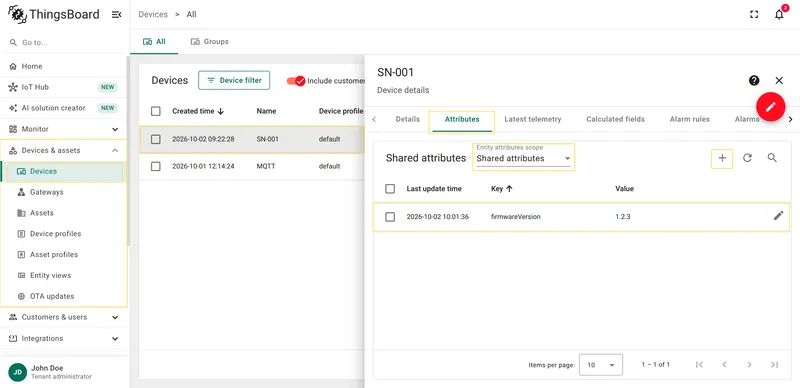Search attributes with magnifier icon

(x=772, y=158)
